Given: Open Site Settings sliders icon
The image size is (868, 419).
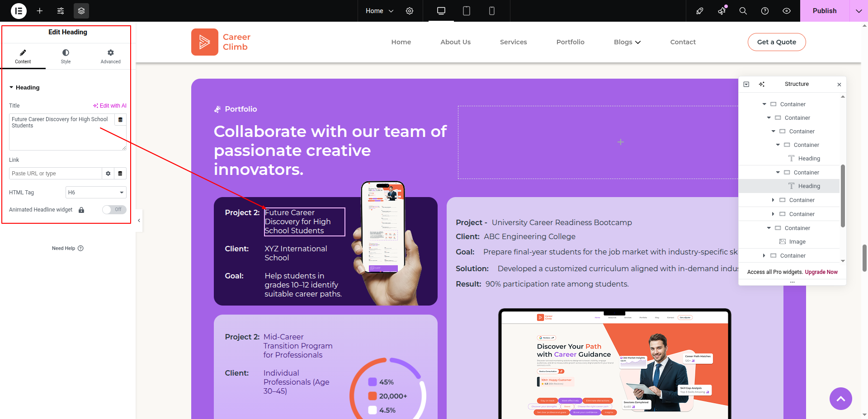Looking at the screenshot, I should pyautogui.click(x=61, y=11).
